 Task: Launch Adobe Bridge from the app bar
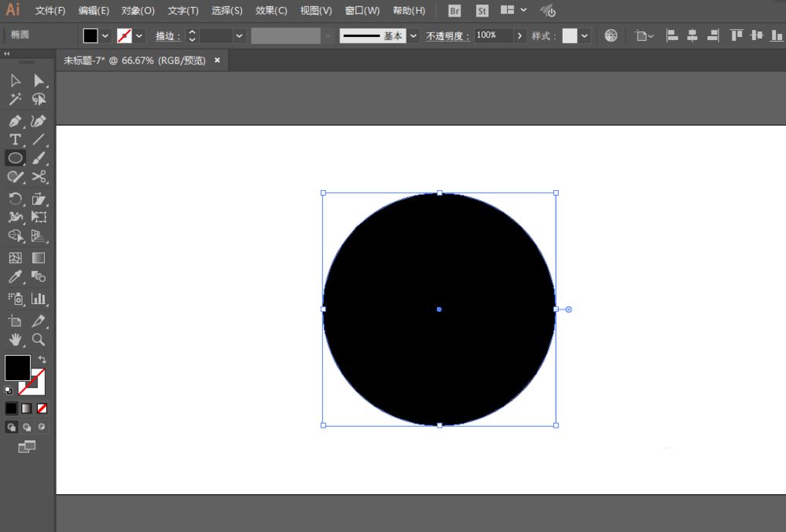(454, 11)
